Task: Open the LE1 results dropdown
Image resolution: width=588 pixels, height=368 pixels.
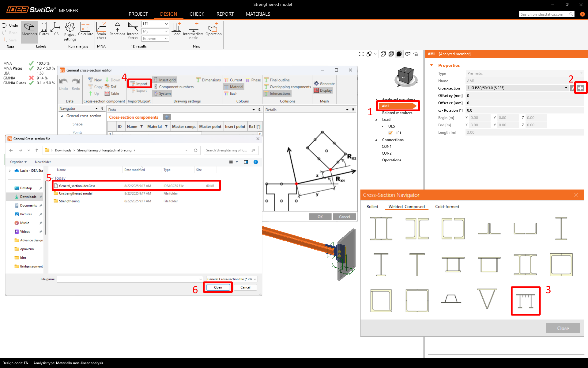Action: [155, 24]
